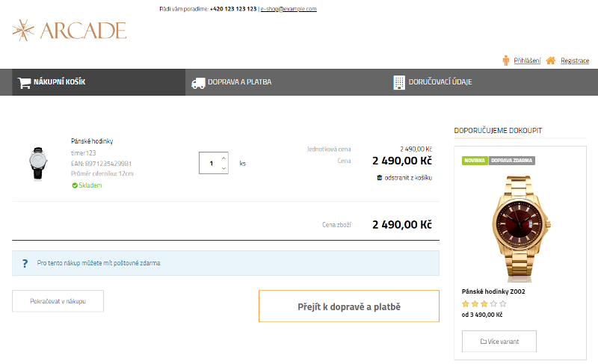This screenshot has height=364, width=598.
Task: Click the shopping cart icon
Action: [24, 82]
